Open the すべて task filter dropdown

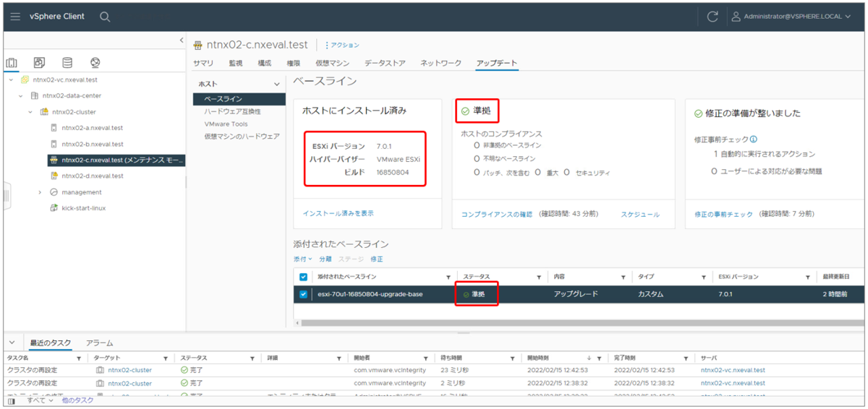40,400
